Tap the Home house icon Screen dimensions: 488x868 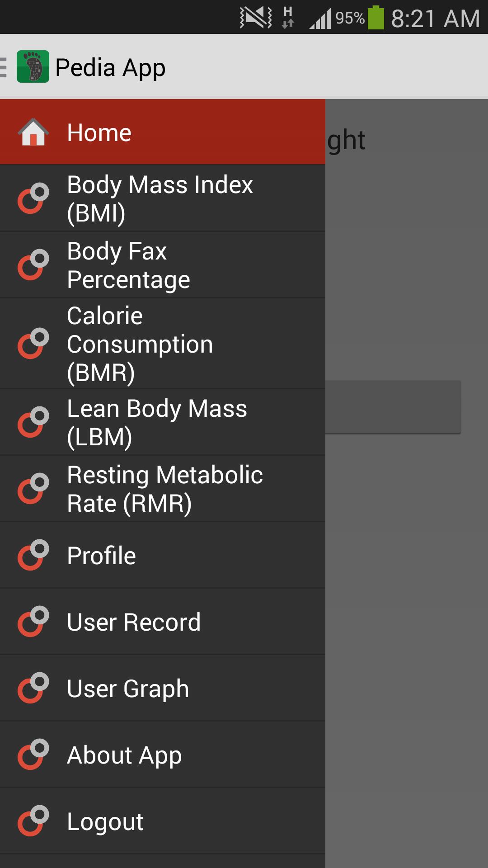[x=33, y=132]
